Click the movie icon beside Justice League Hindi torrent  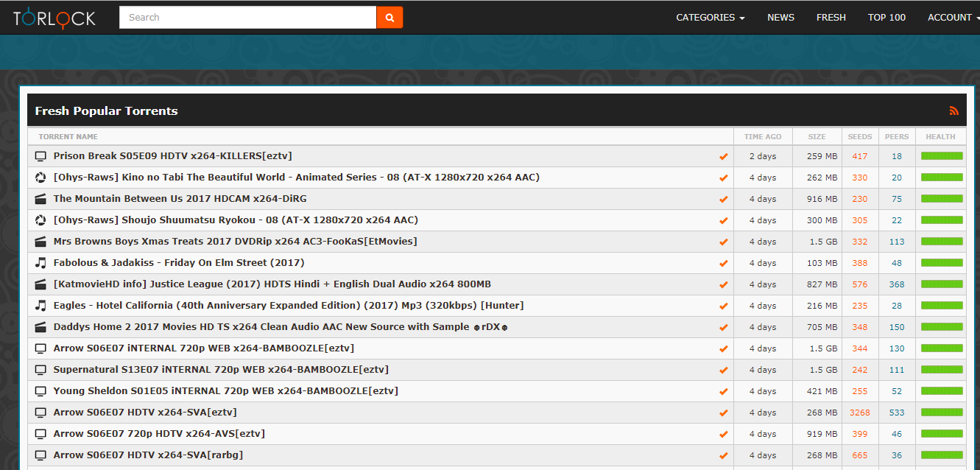(x=40, y=284)
